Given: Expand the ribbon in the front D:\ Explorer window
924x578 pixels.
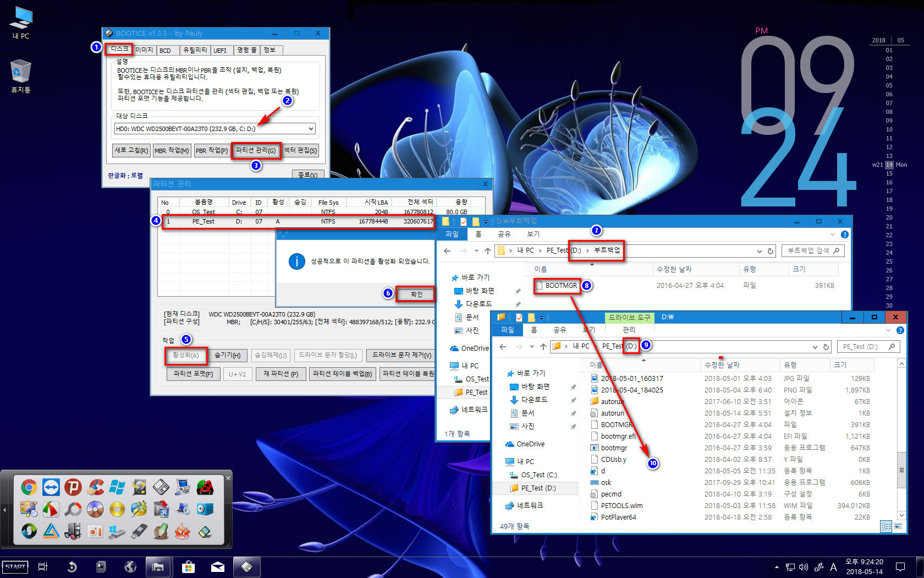Looking at the screenshot, I should pyautogui.click(x=888, y=330).
